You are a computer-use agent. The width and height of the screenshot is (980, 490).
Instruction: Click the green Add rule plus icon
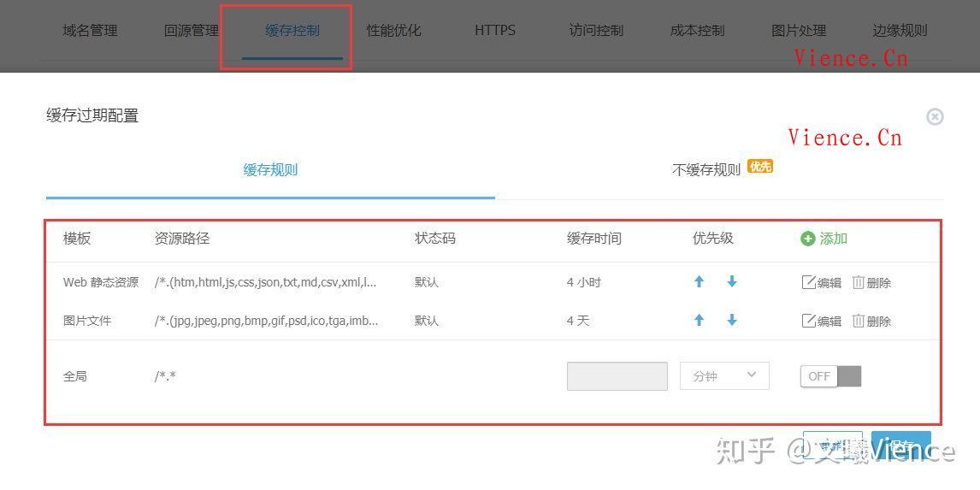(x=807, y=239)
